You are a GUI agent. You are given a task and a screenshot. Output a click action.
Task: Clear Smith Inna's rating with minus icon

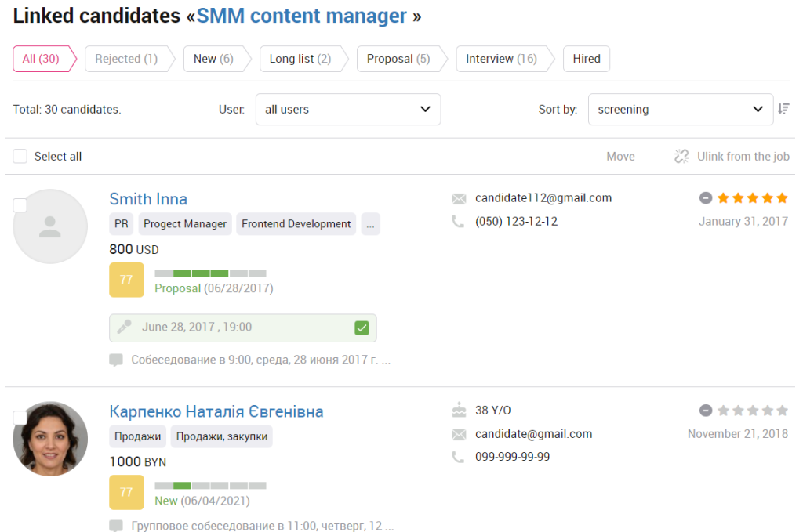coord(706,198)
